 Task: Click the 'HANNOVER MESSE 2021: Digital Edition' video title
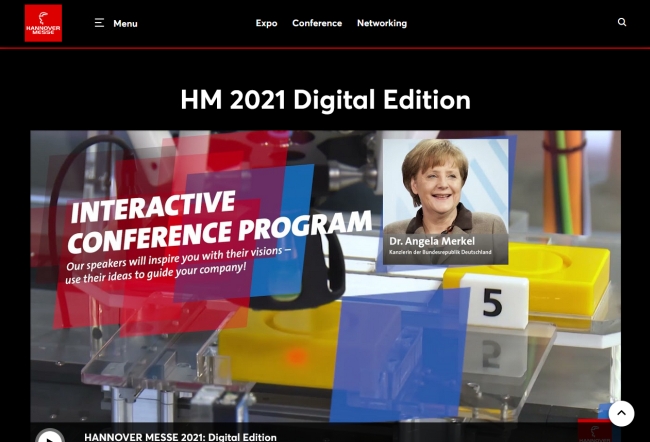pos(180,437)
